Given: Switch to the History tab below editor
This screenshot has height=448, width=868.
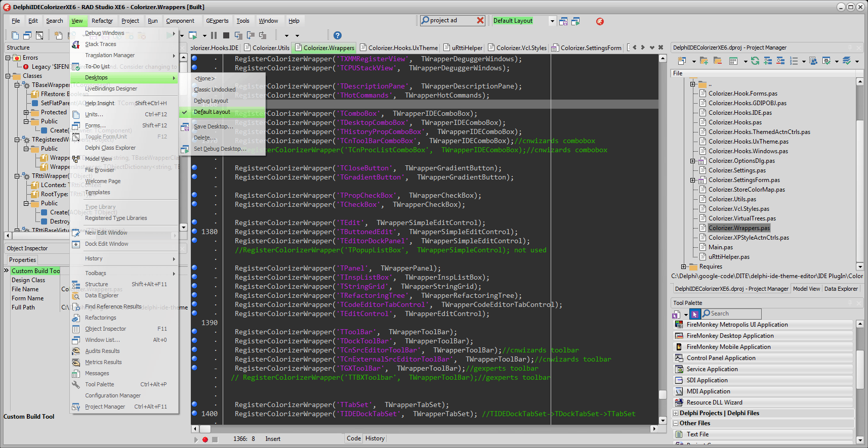Looking at the screenshot, I should (375, 438).
